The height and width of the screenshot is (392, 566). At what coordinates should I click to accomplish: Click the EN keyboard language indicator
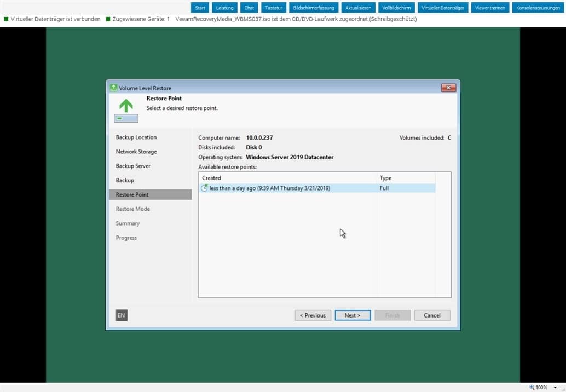tap(122, 315)
